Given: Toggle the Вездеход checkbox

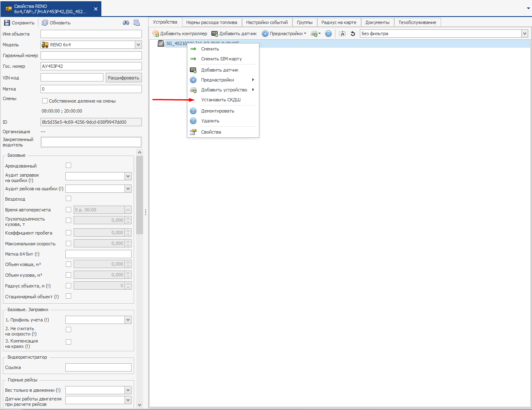Looking at the screenshot, I should pos(68,199).
